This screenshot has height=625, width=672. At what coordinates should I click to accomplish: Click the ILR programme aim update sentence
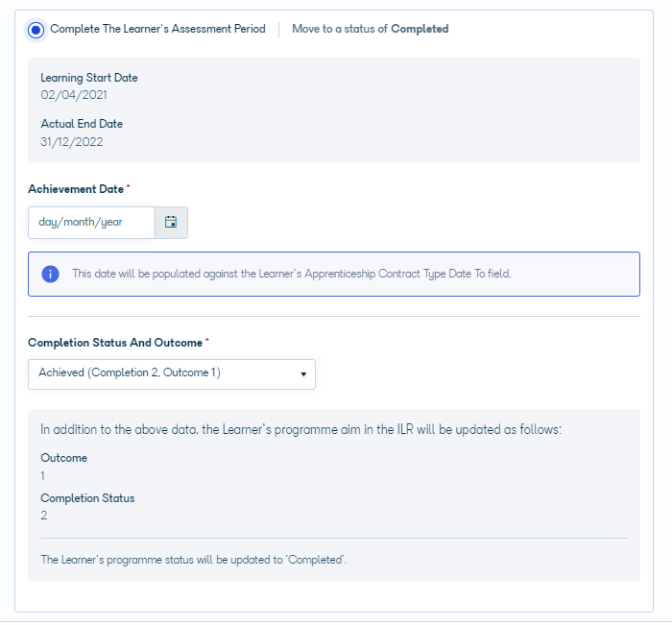300,429
